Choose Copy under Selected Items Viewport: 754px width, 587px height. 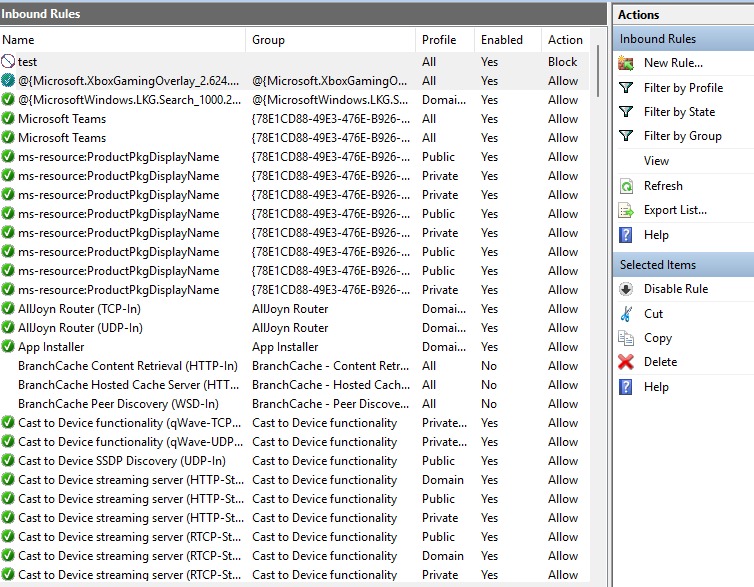(x=657, y=338)
